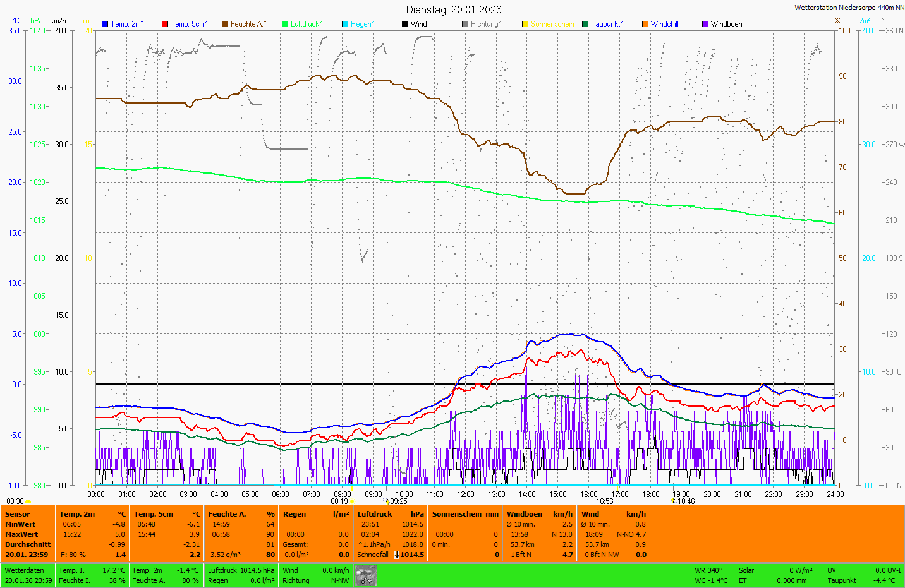905x588 pixels.
Task: Click the yellow Sonnenschein legend swatch
Action: pyautogui.click(x=525, y=24)
